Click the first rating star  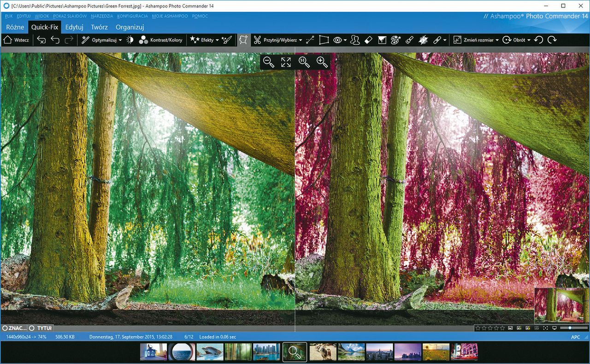tap(478, 328)
